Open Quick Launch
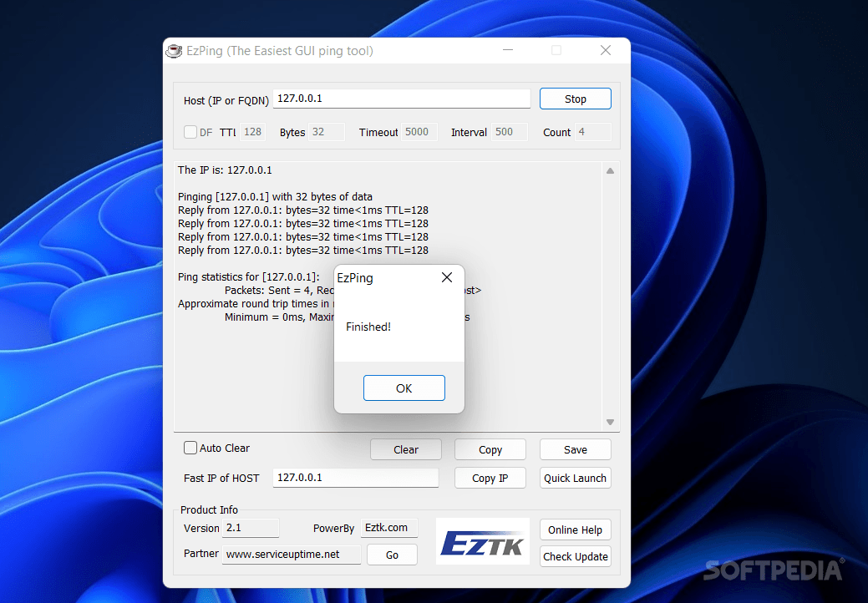868x603 pixels. (x=575, y=478)
